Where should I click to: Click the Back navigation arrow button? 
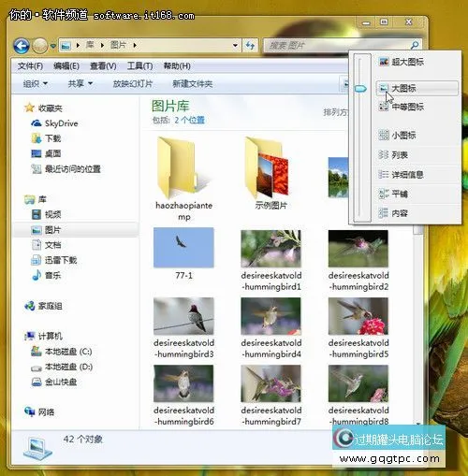click(x=22, y=46)
